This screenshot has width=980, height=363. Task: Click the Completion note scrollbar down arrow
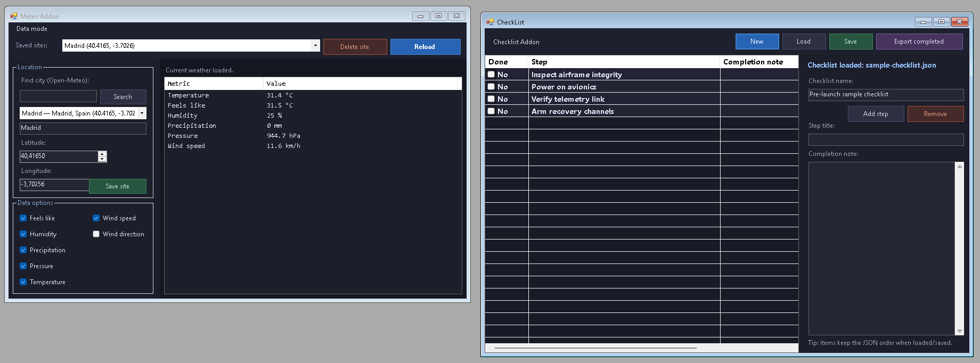960,331
